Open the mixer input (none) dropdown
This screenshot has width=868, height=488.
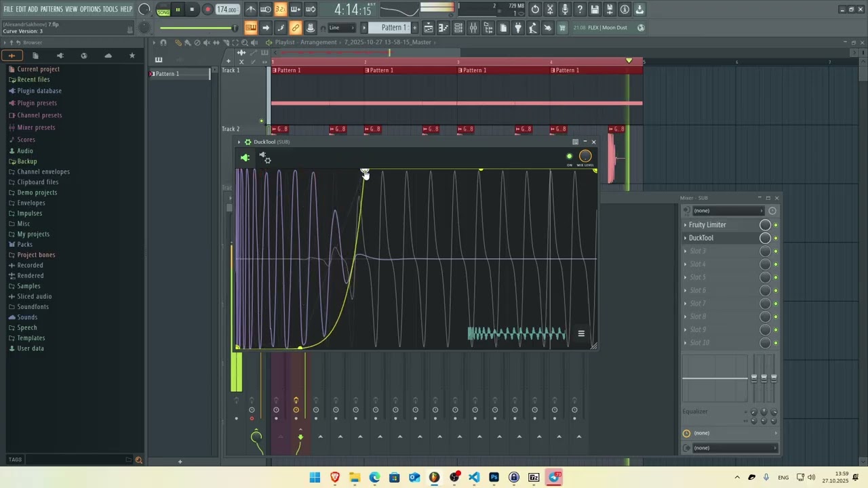(727, 211)
